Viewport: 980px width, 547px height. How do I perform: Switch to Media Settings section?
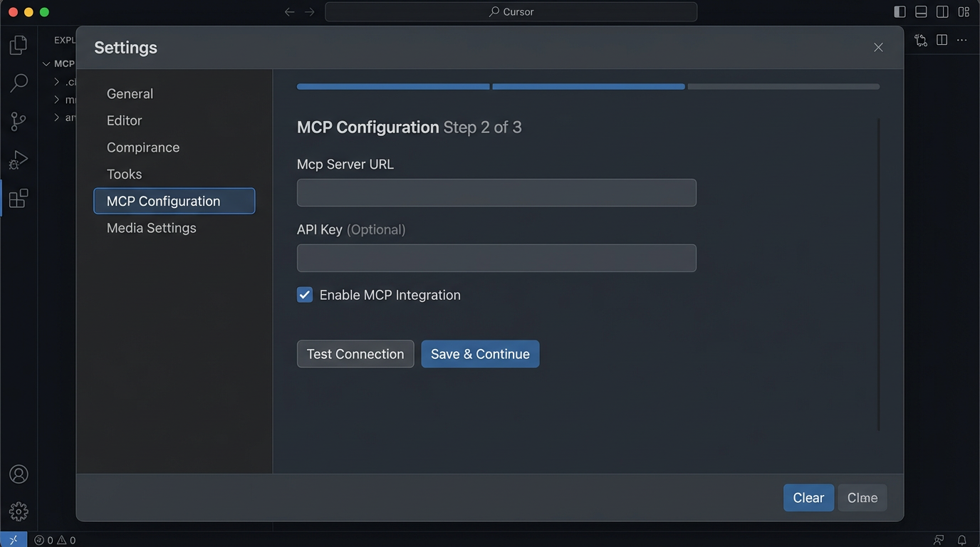pos(151,228)
